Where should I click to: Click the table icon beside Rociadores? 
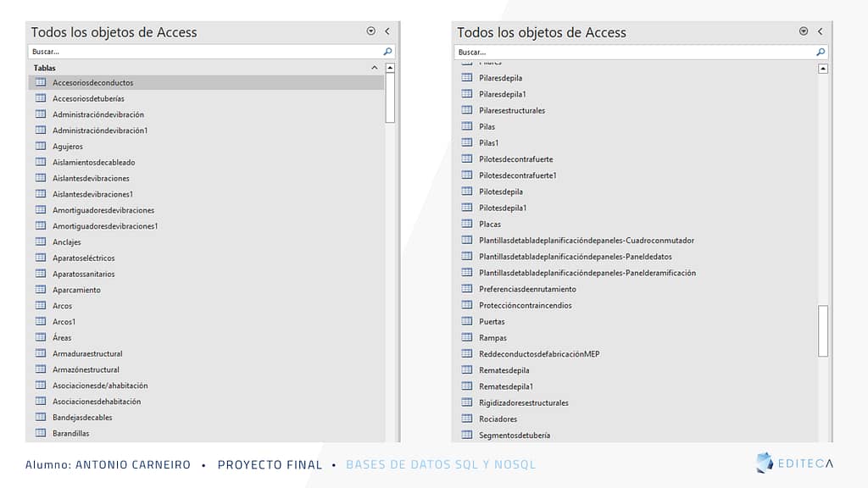pos(467,419)
